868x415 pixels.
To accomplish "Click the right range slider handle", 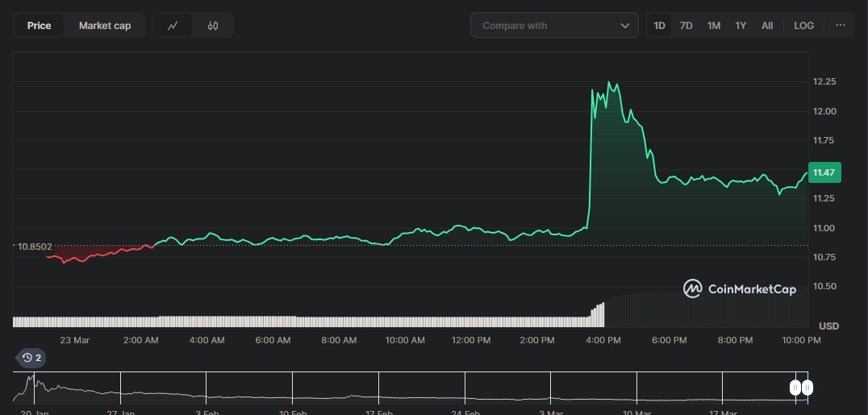I will click(x=807, y=388).
